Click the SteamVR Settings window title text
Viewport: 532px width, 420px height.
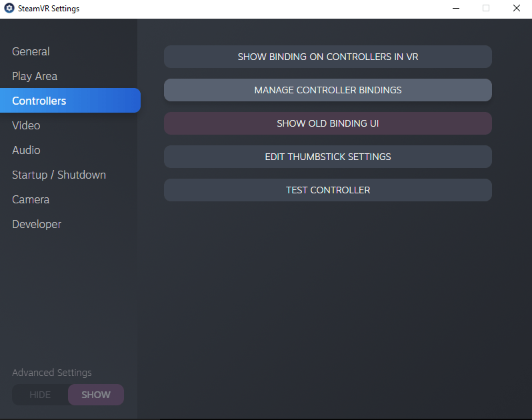tap(48, 9)
